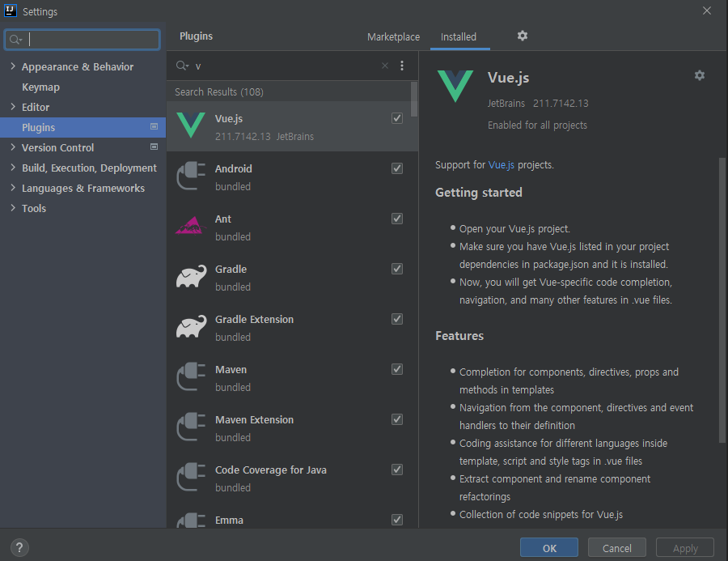Uncheck the Android plugin checkbox
Viewport: 728px width, 561px height.
397,168
